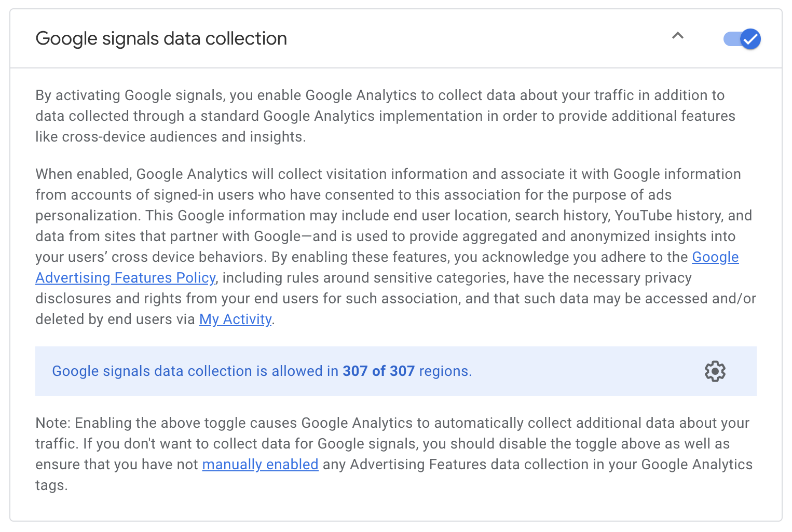Screen dimensions: 792x532
Task: Follow the manually enabled link
Action: click(260, 465)
